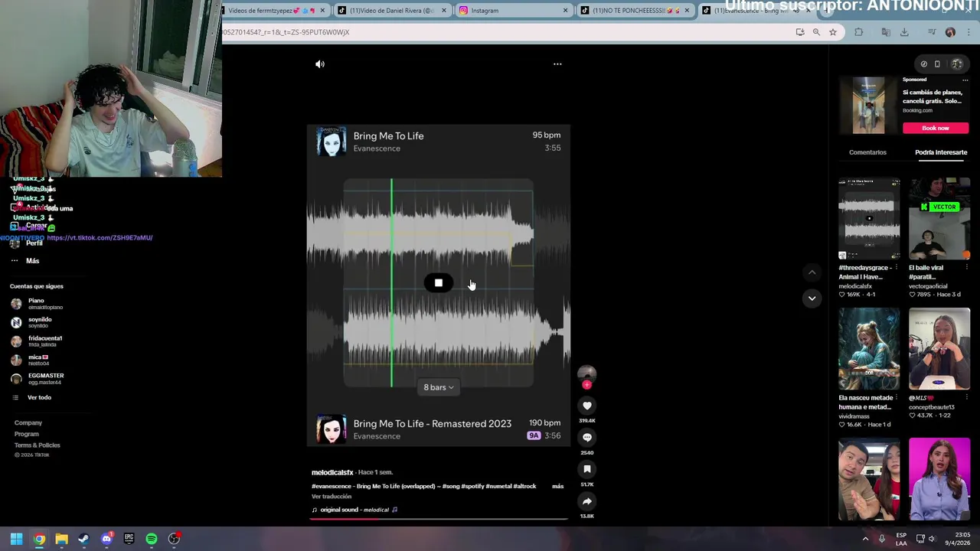Open options for 'El baile viral' video

(967, 268)
